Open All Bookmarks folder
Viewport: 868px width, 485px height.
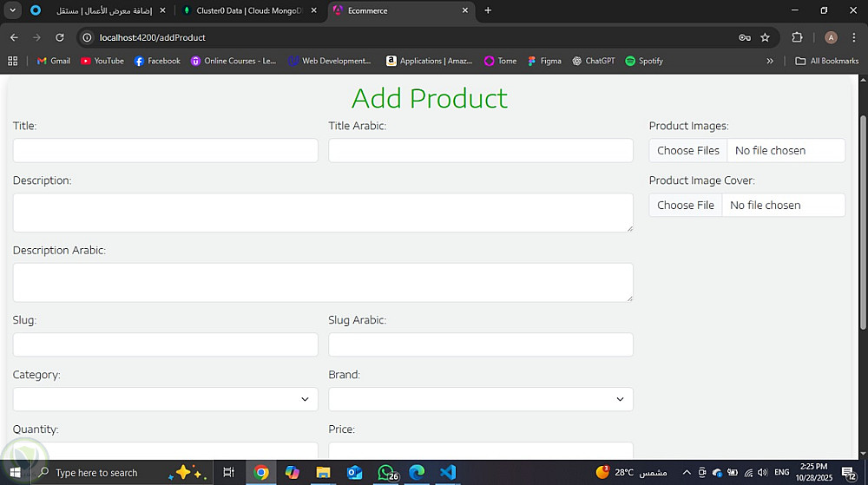click(827, 61)
